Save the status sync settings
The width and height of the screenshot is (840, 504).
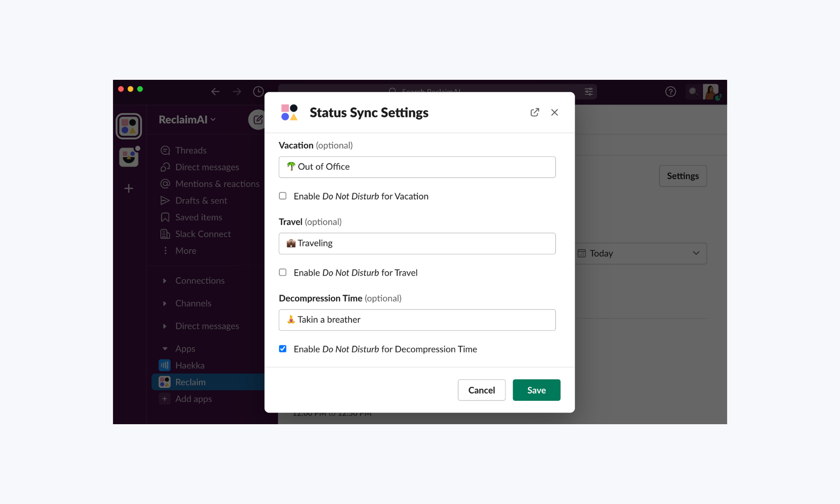[x=537, y=390]
